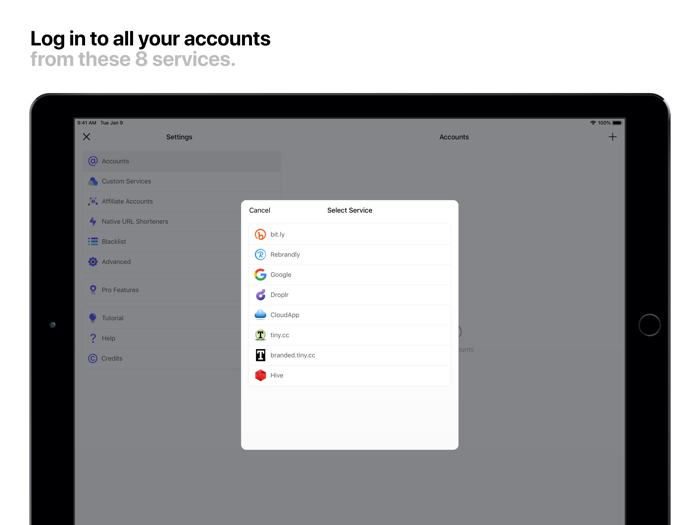Click the Blacklist list icon
700x525 pixels.
[x=93, y=242]
